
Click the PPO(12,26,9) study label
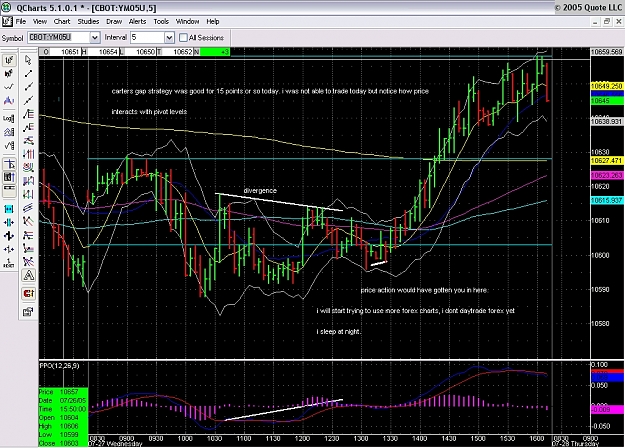click(59, 366)
